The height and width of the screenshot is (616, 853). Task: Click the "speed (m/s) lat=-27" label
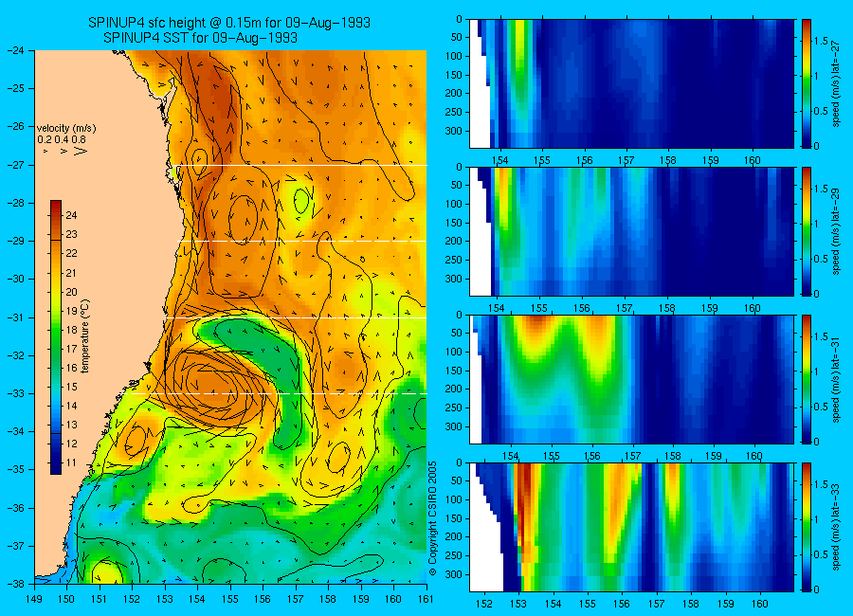(x=836, y=83)
